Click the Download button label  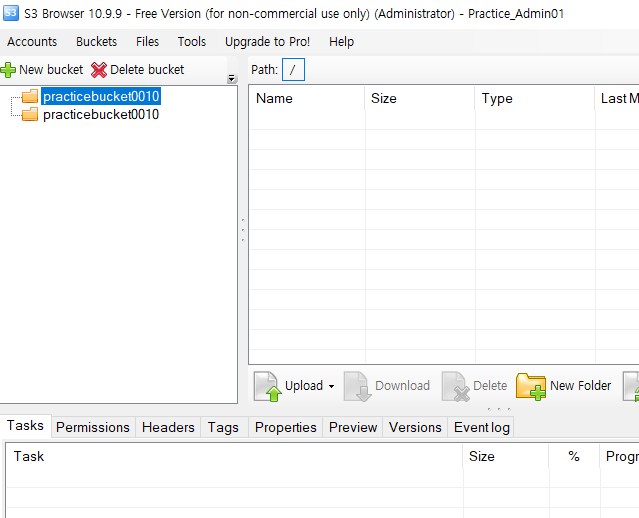click(403, 386)
